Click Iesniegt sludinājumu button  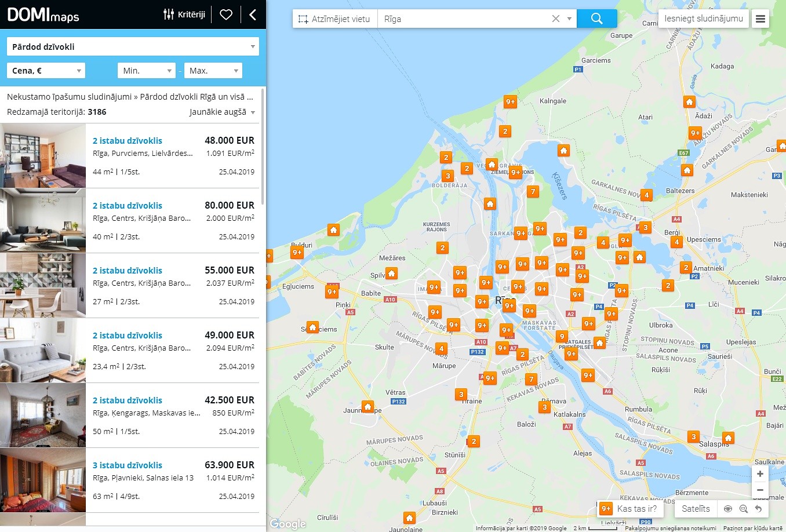[704, 19]
